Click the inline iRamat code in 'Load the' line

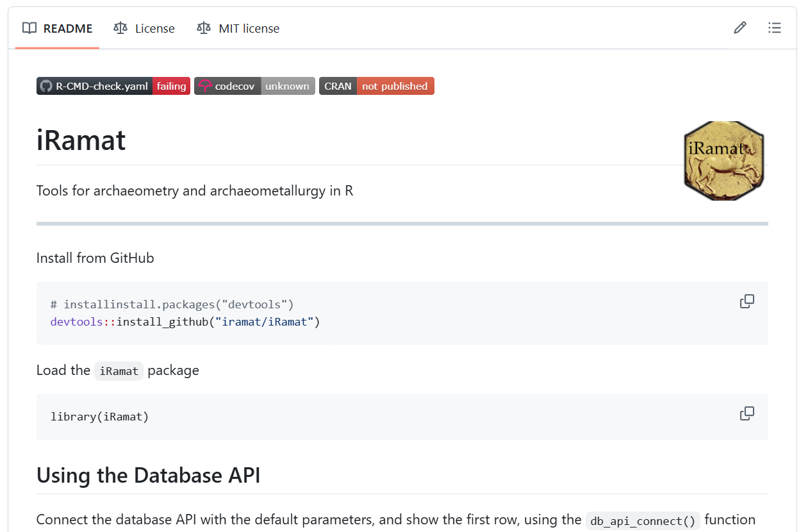pos(119,371)
